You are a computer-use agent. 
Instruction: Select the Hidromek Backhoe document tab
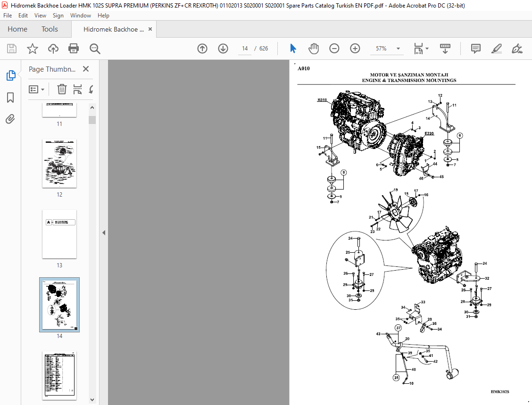point(114,29)
